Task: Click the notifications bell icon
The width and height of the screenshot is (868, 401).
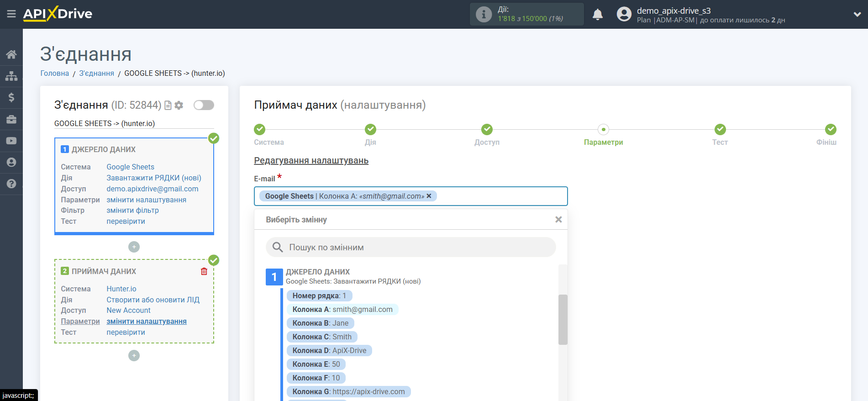Action: (x=598, y=15)
